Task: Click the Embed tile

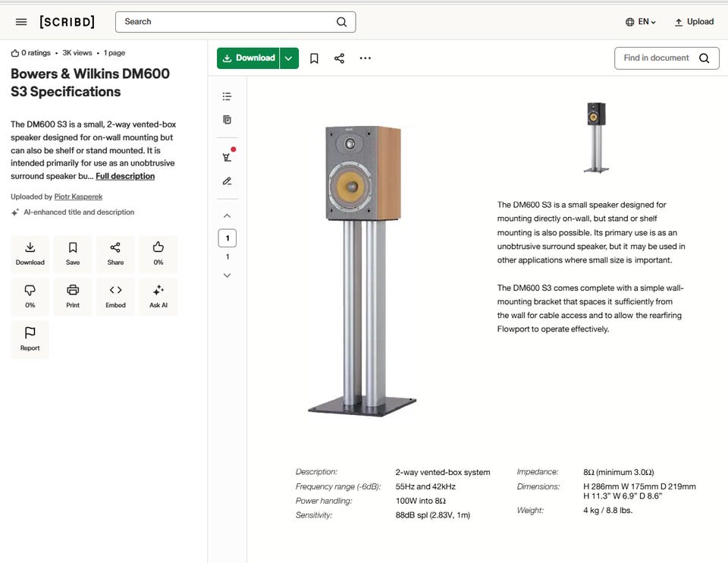Action: point(115,297)
